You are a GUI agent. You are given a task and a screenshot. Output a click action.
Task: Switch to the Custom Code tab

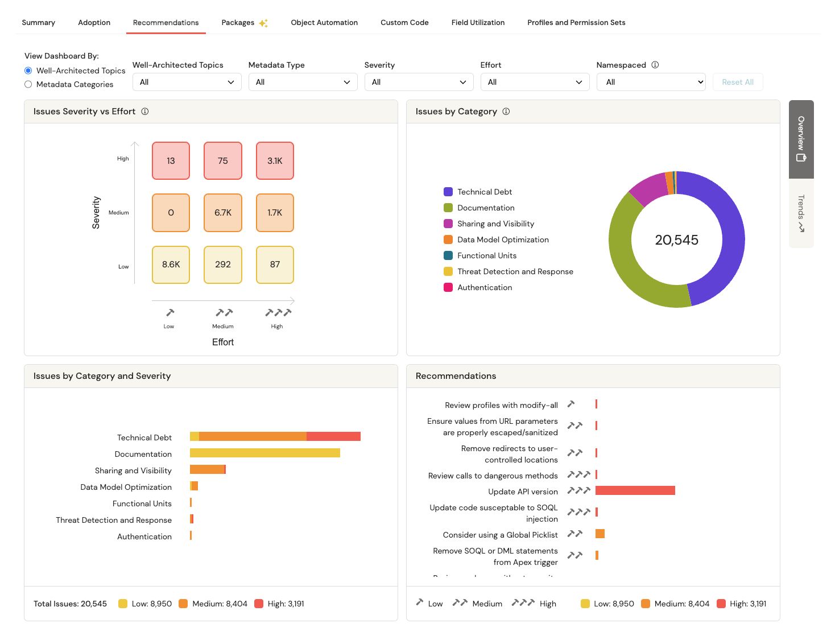point(404,23)
